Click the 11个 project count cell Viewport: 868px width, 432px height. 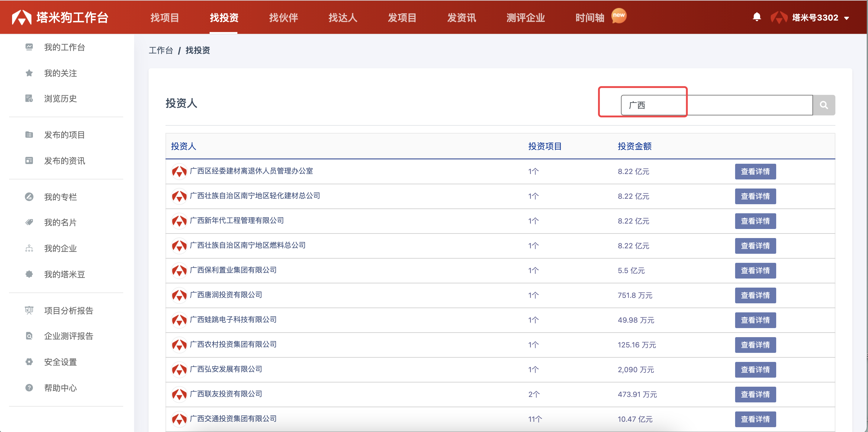[x=535, y=419]
